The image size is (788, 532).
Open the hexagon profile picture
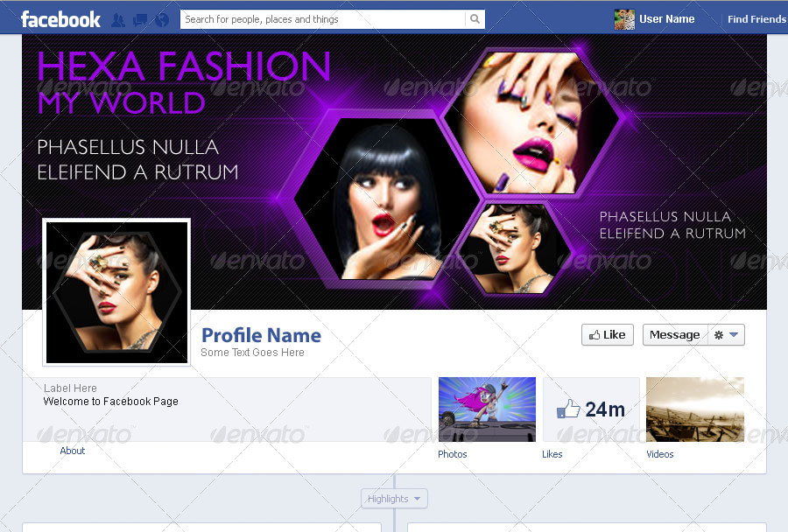(116, 292)
